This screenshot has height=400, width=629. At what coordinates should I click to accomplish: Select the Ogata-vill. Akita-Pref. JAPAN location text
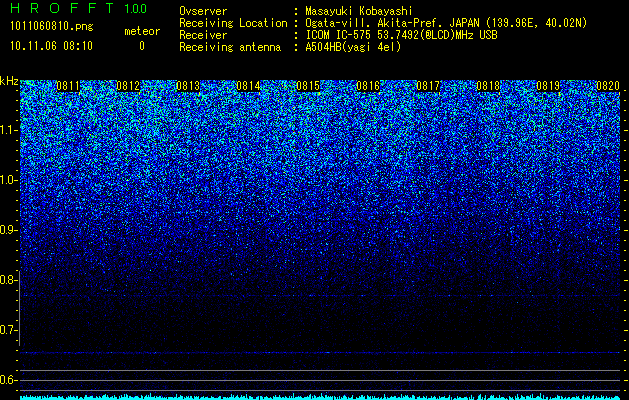pos(446,23)
